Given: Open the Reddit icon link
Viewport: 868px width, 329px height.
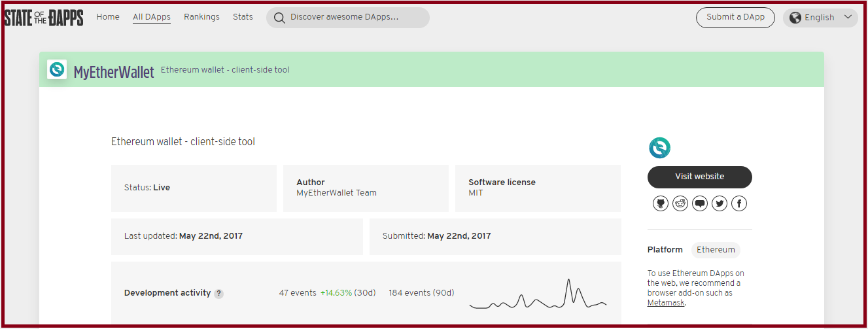Looking at the screenshot, I should click(680, 203).
